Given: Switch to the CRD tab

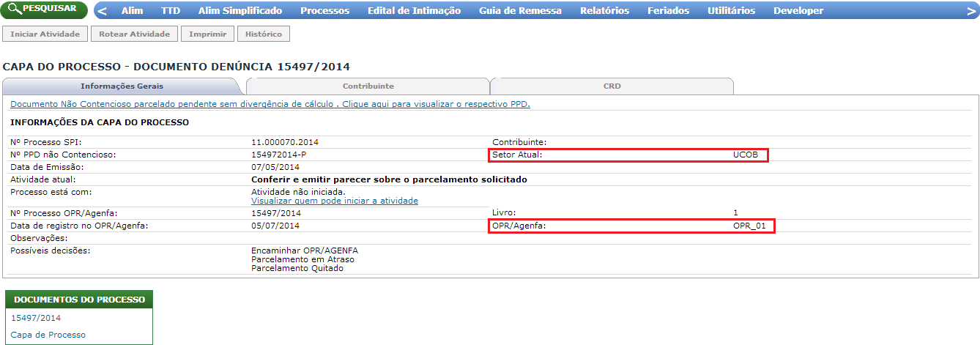Looking at the screenshot, I should pyautogui.click(x=612, y=86).
